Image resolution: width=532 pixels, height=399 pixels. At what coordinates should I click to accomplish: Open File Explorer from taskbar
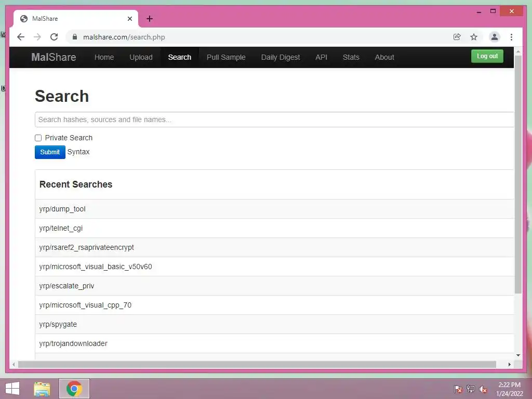pyautogui.click(x=42, y=389)
